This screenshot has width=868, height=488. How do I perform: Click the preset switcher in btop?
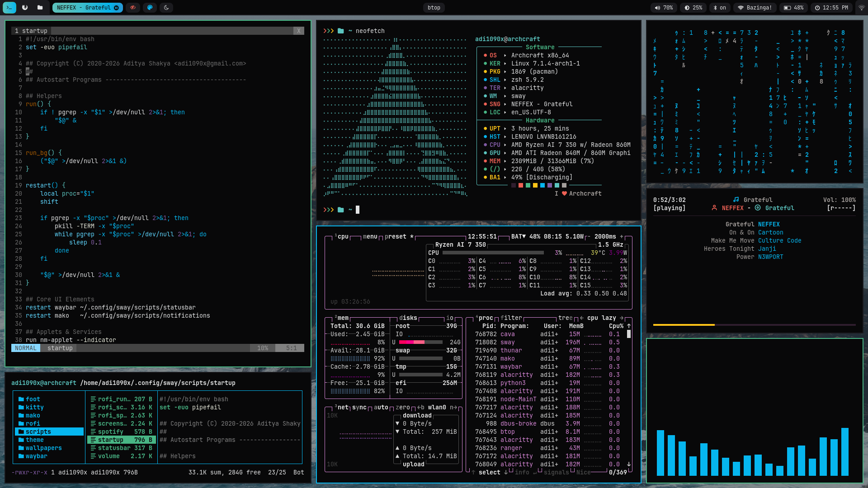click(x=399, y=236)
